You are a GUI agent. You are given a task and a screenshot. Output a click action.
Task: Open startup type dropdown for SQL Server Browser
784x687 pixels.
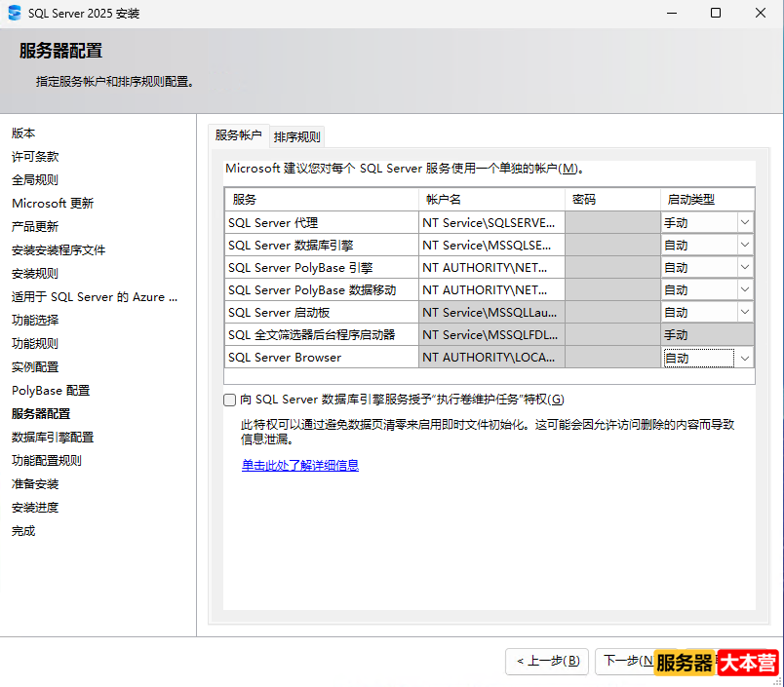pyautogui.click(x=745, y=357)
